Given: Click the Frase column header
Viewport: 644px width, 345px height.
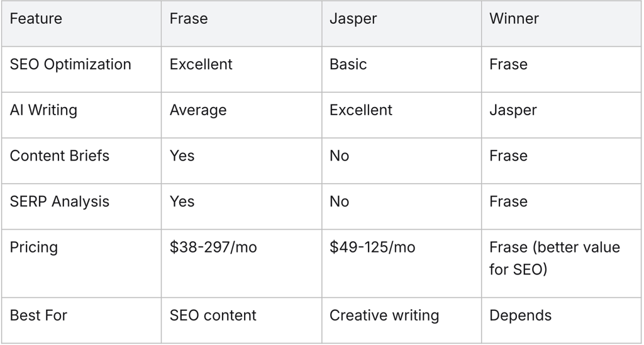Looking at the screenshot, I should click(189, 19).
